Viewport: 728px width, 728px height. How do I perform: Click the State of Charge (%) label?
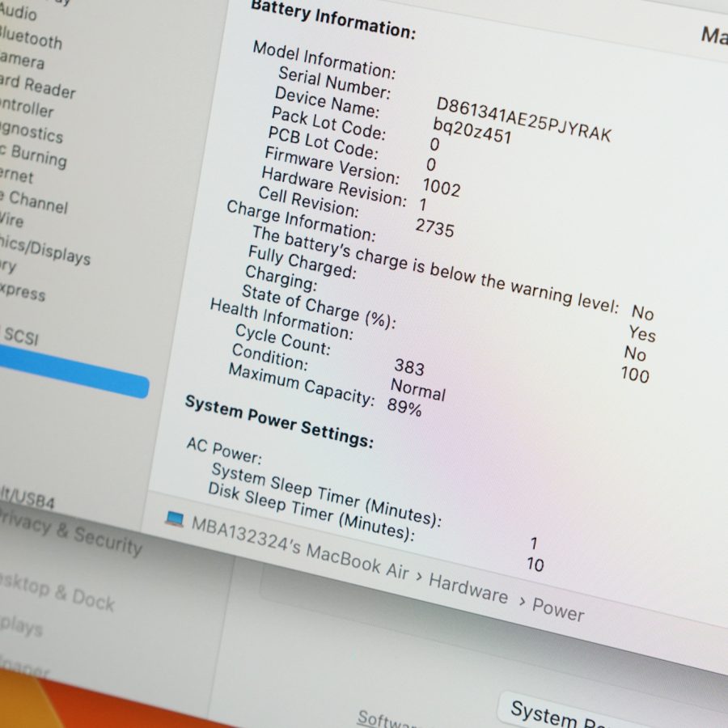click(x=319, y=307)
